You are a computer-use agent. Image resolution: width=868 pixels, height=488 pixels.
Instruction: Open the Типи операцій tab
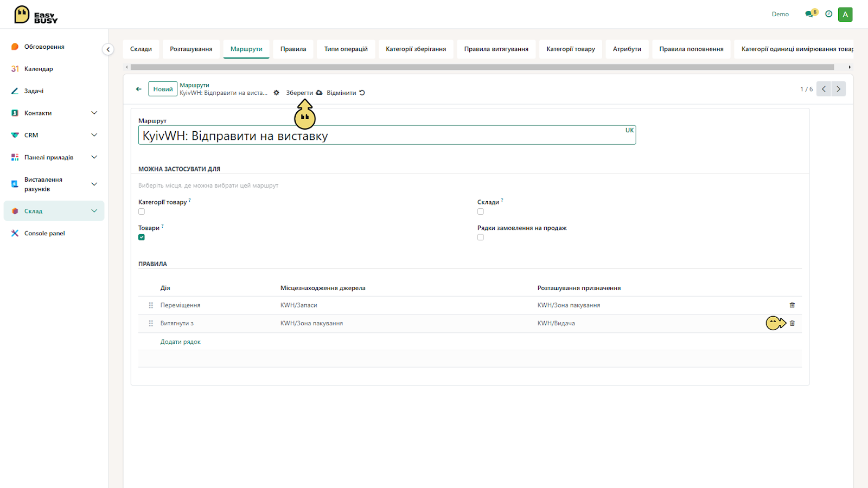point(346,49)
